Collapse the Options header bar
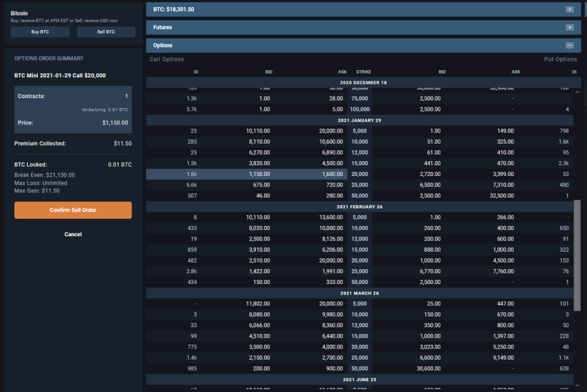 [x=363, y=46]
